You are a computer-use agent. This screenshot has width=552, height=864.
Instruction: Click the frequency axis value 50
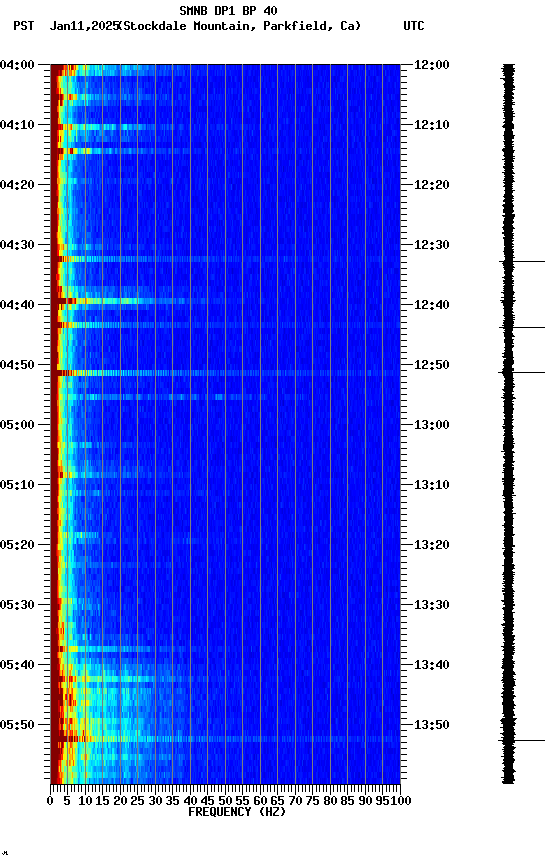tap(225, 801)
